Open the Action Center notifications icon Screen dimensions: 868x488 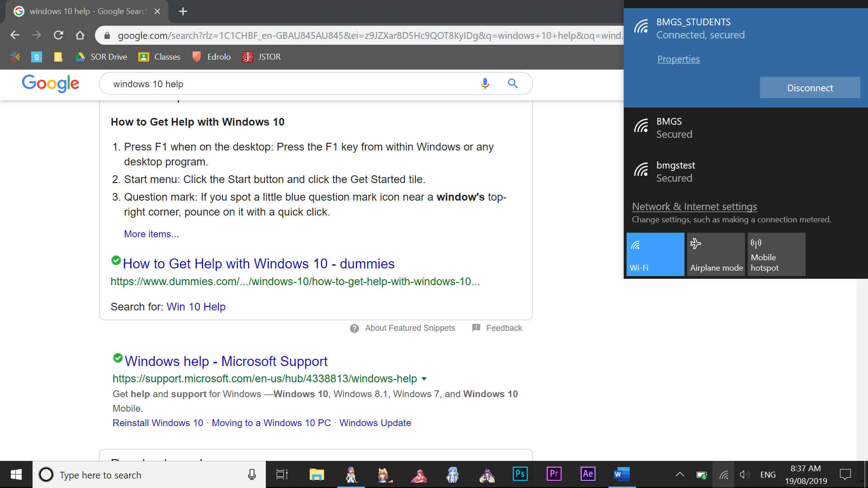tap(845, 474)
